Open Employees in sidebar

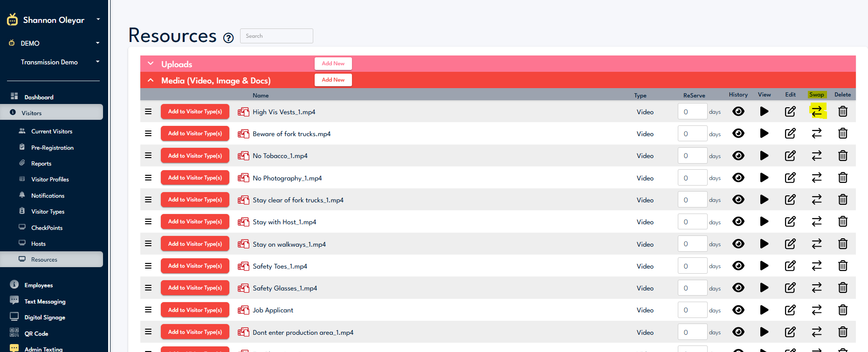click(x=38, y=285)
